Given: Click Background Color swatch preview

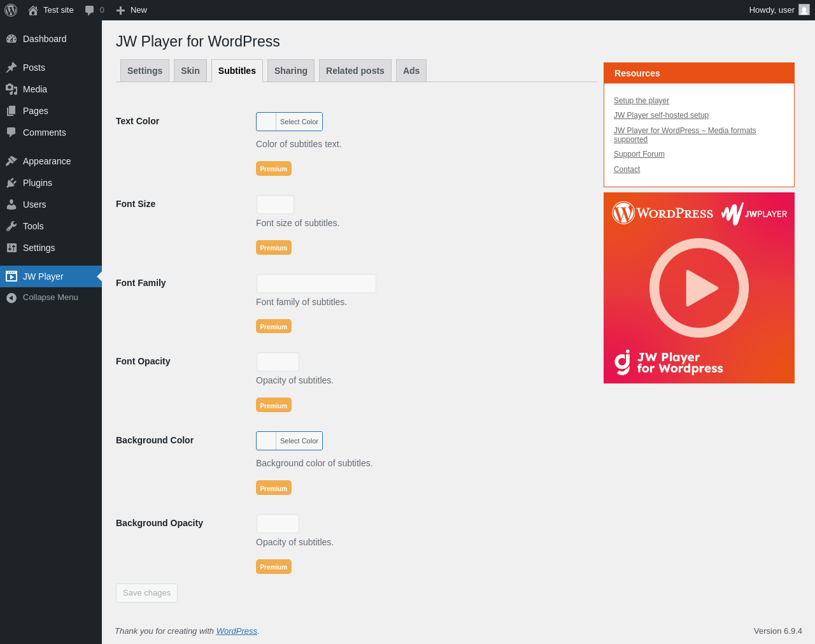Looking at the screenshot, I should tap(266, 441).
